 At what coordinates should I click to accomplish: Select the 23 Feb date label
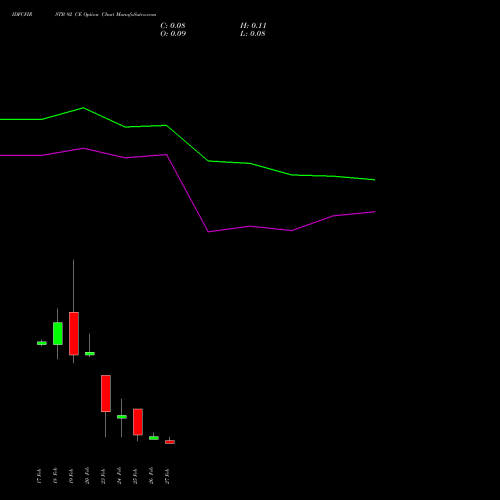(103, 476)
